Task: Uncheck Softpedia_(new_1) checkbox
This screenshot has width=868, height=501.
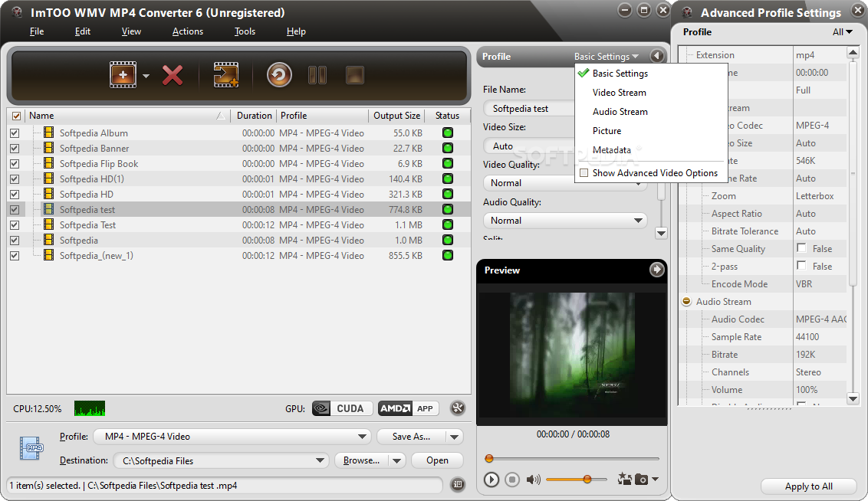Action: click(15, 255)
